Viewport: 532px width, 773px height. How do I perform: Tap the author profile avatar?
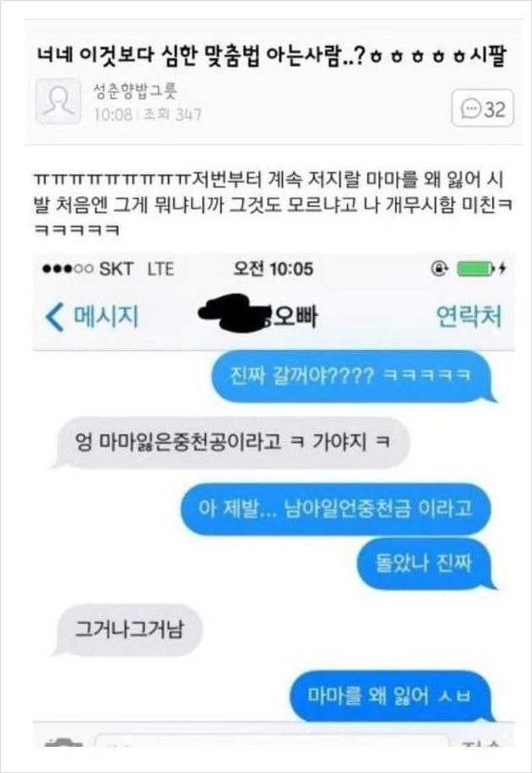pyautogui.click(x=58, y=101)
